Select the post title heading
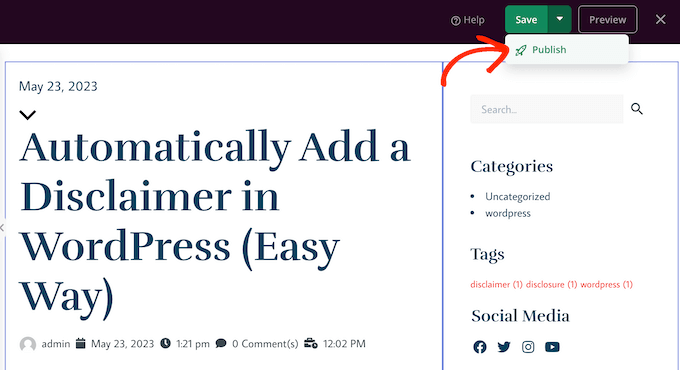This screenshot has width=680, height=370. (215, 224)
